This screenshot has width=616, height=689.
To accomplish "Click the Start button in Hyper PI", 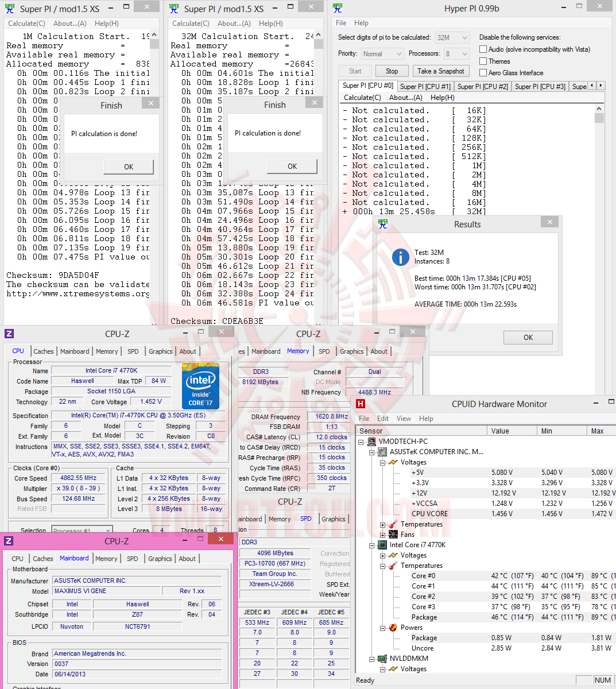I will click(355, 71).
